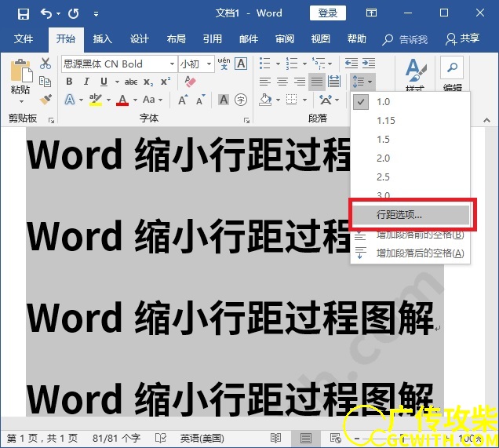Image resolution: width=499 pixels, height=448 pixels.
Task: Align text left
Action: (x=264, y=82)
